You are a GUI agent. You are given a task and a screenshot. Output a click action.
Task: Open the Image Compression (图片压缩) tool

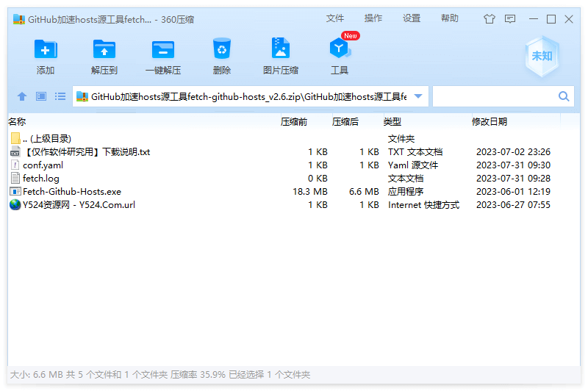point(281,48)
